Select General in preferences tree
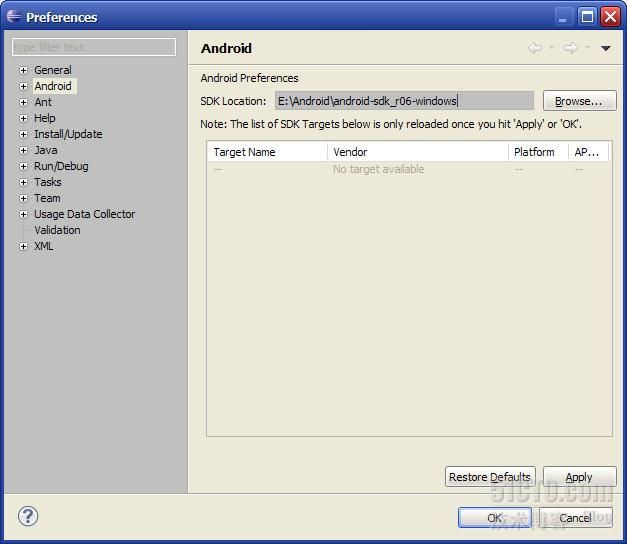This screenshot has height=544, width=627. point(53,70)
